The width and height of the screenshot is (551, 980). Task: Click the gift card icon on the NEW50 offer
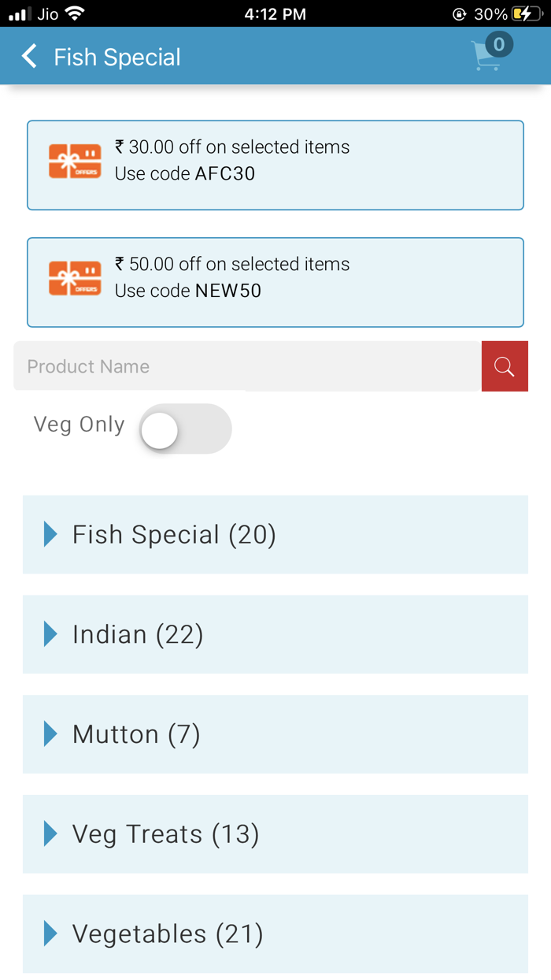pyautogui.click(x=75, y=277)
